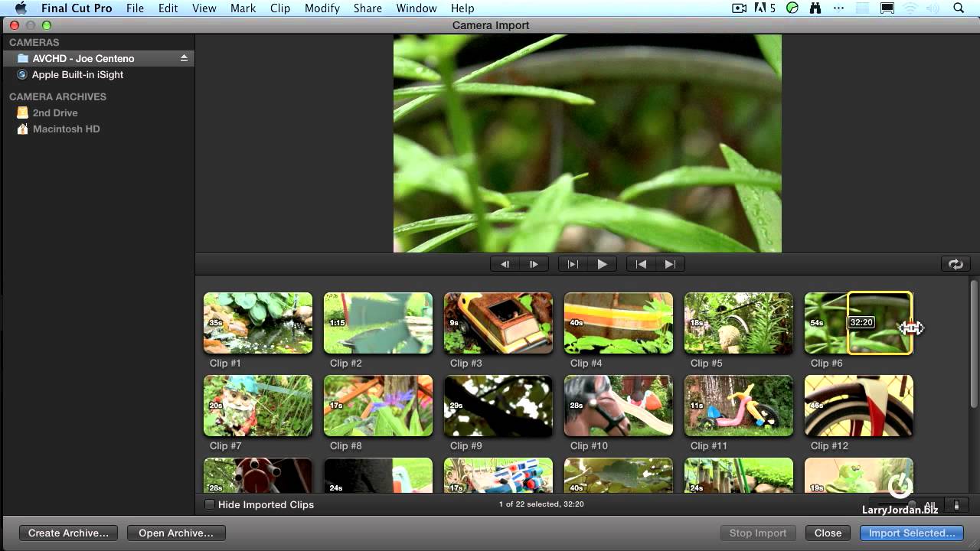
Task: Click the screen recording camera menu bar icon
Action: coord(740,8)
